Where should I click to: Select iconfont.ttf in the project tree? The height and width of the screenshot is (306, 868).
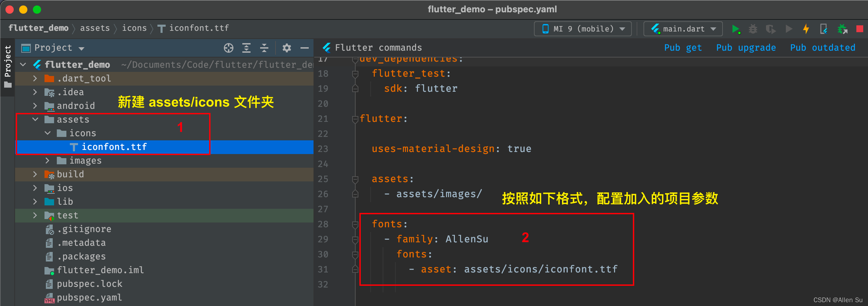coord(164,147)
